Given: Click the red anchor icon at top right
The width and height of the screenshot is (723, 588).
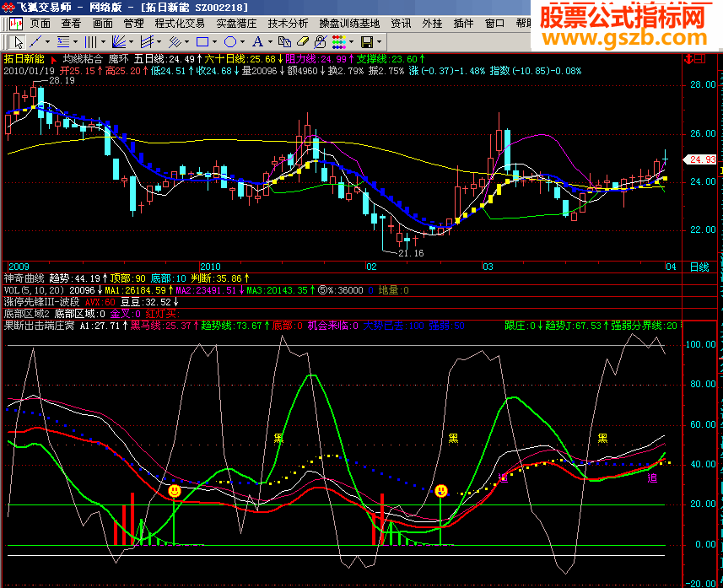Looking at the screenshot, I should tap(689, 59).
